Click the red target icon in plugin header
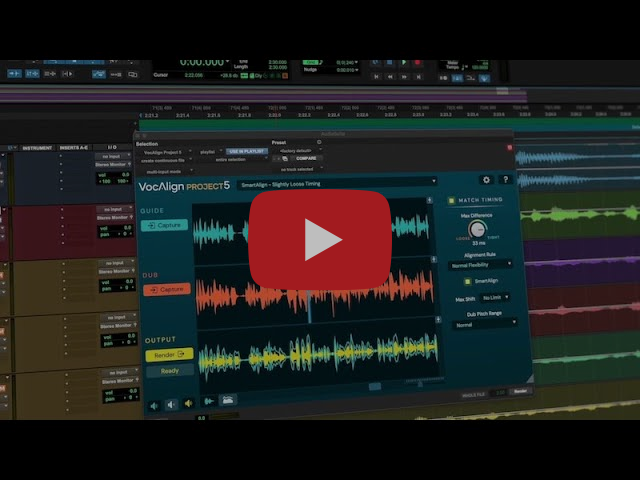640x480 pixels. click(509, 147)
